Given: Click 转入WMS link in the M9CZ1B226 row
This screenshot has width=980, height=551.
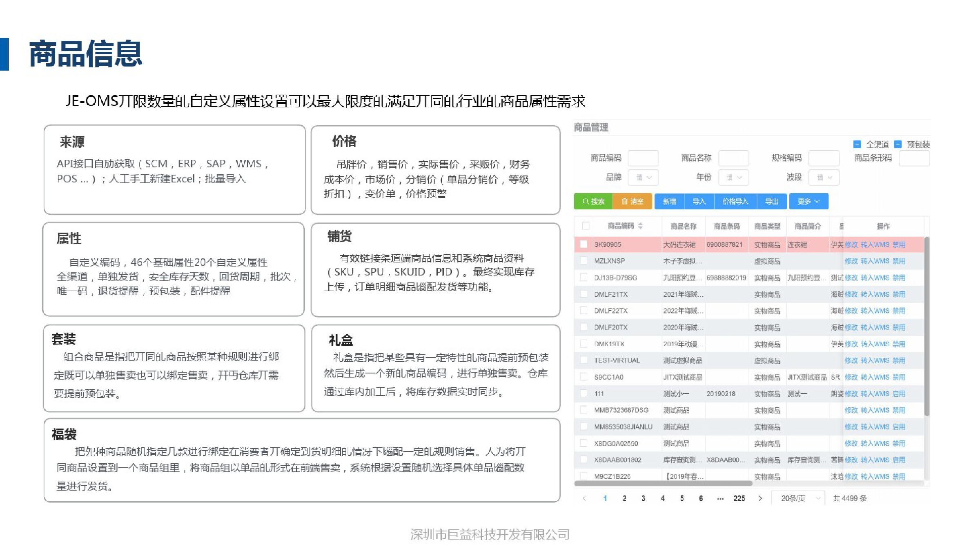Looking at the screenshot, I should tap(875, 476).
